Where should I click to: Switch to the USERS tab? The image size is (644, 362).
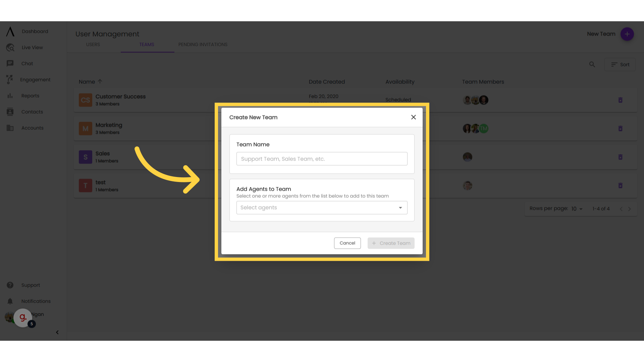[x=93, y=44]
